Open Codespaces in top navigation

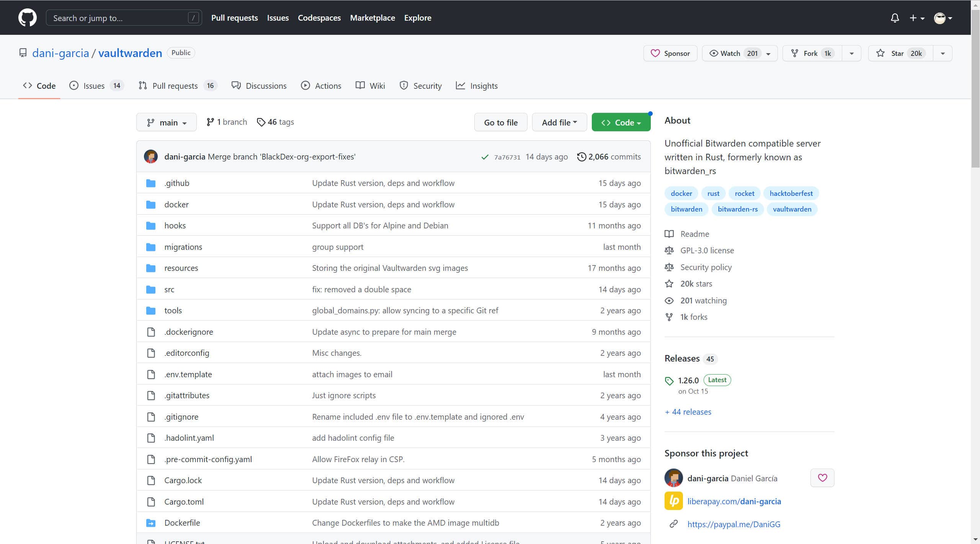319,18
